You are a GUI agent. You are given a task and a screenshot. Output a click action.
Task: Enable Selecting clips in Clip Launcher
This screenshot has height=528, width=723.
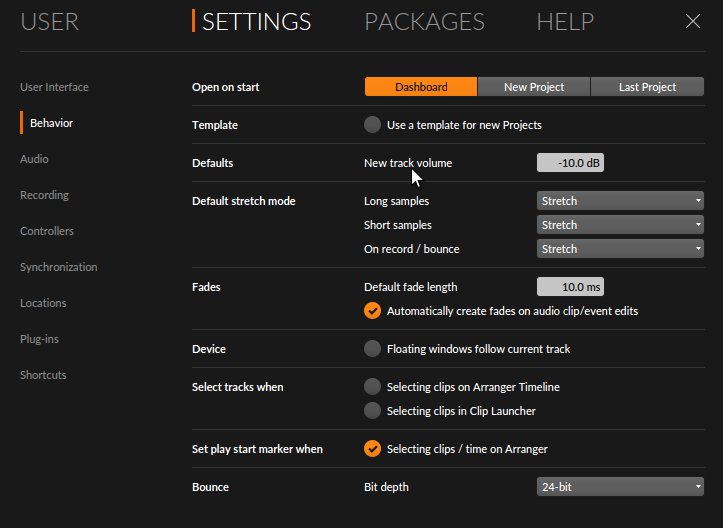[x=373, y=411]
